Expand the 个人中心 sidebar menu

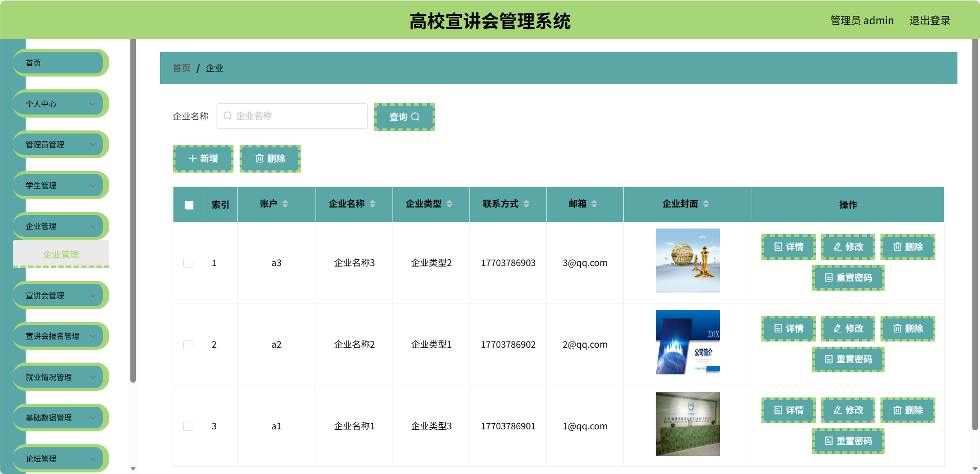(61, 104)
